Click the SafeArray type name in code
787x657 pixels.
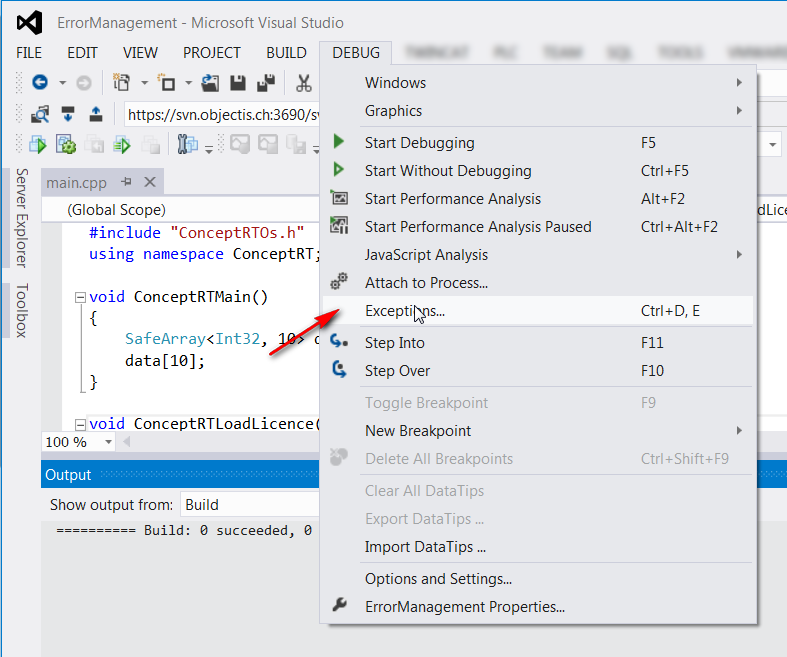click(x=165, y=339)
